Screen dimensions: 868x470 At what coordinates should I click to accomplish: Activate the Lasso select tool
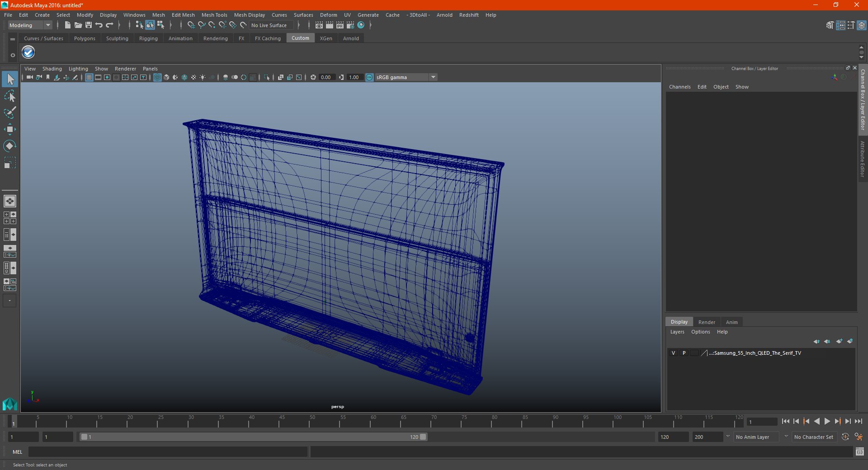point(10,96)
